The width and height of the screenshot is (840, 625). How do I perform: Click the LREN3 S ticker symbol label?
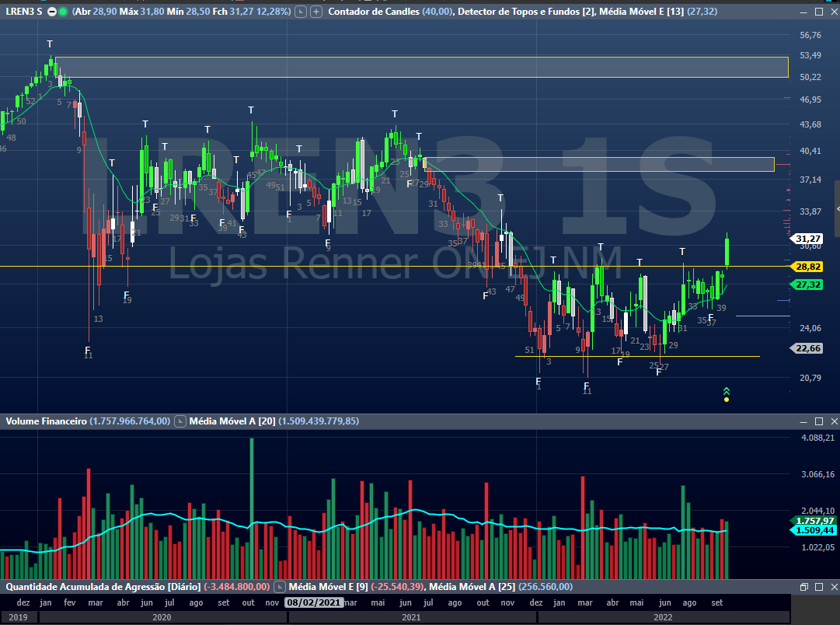(x=23, y=11)
